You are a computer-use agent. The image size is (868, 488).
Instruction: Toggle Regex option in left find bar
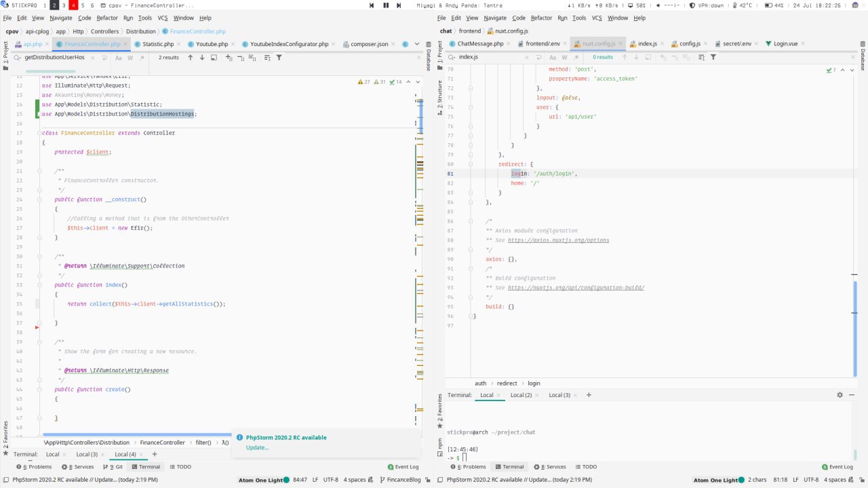click(142, 57)
